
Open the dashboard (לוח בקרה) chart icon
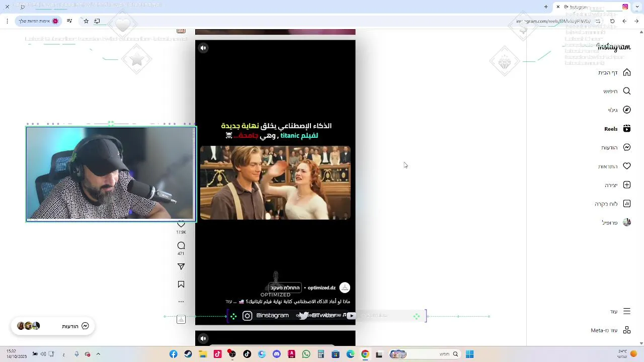click(627, 204)
